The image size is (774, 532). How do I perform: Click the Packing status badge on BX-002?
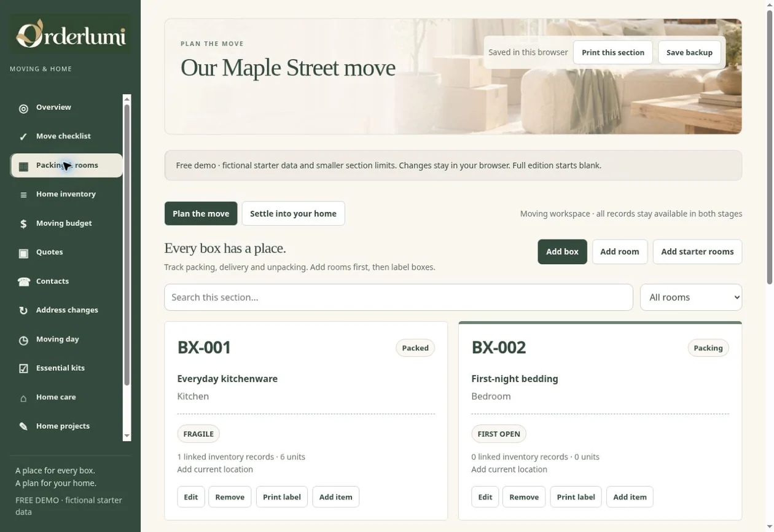pos(708,348)
